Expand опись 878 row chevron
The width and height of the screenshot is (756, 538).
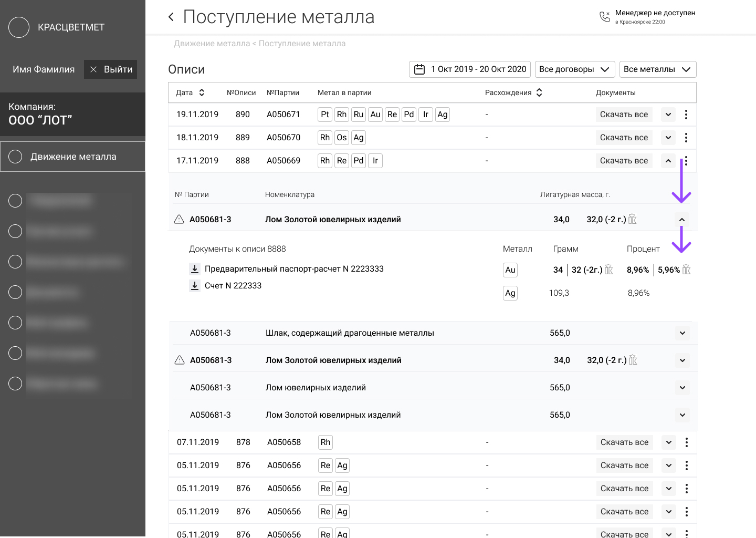pos(669,442)
